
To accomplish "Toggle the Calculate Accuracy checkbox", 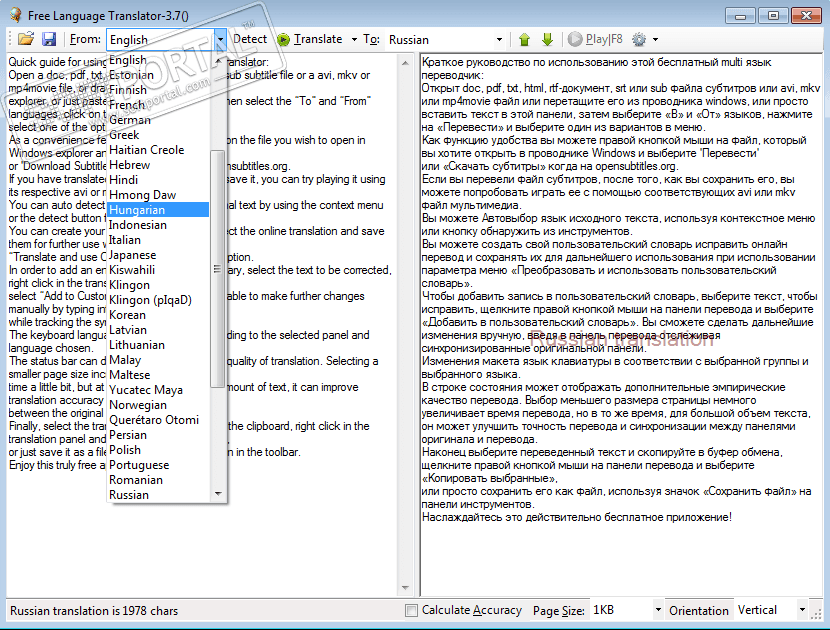I will (x=411, y=610).
